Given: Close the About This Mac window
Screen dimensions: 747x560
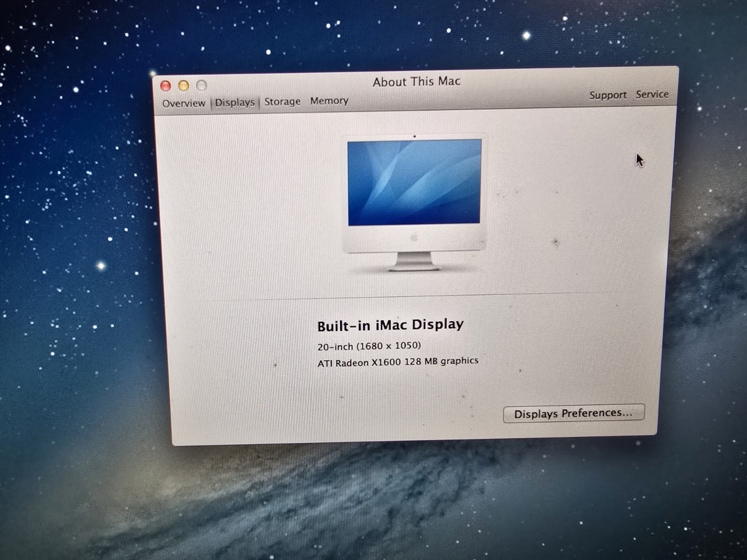Looking at the screenshot, I should tap(166, 86).
